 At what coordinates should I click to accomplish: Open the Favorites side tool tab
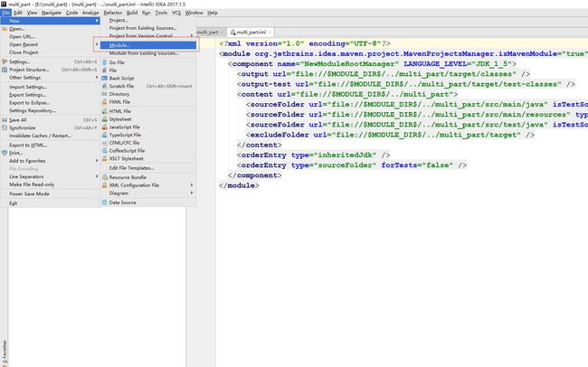[5, 353]
